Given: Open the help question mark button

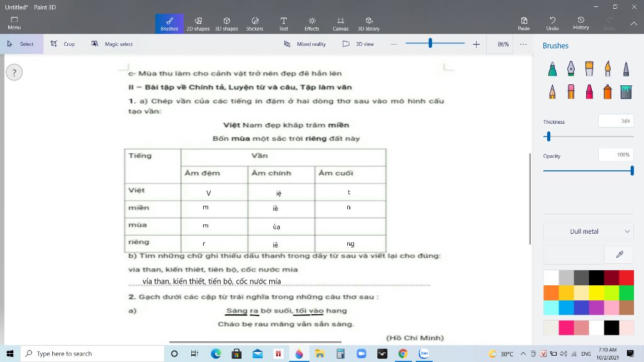Looking at the screenshot, I should pyautogui.click(x=14, y=73).
